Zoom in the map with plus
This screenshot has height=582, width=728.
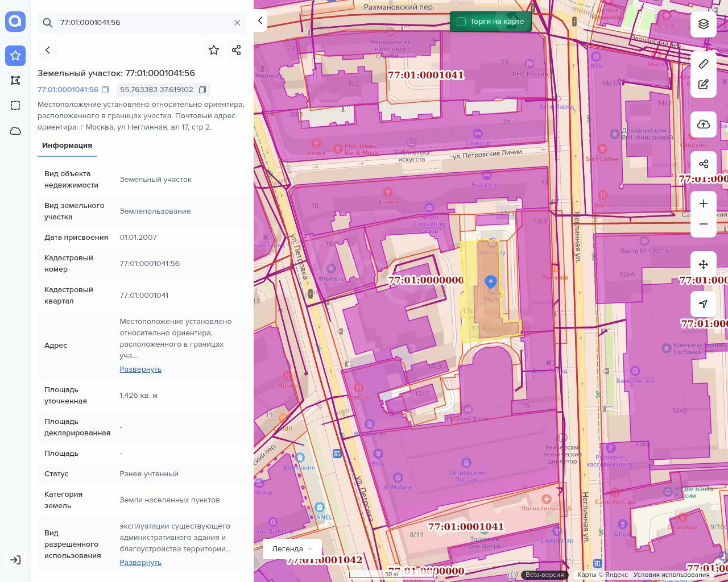pos(704,204)
